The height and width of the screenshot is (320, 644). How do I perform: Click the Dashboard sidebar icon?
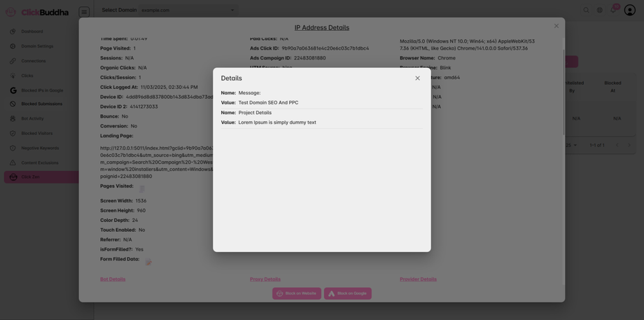tap(13, 32)
